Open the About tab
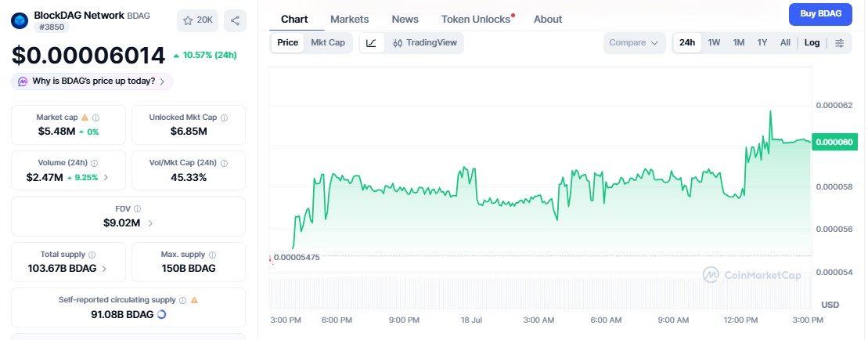Screen dimensions: 868x340 point(548,20)
